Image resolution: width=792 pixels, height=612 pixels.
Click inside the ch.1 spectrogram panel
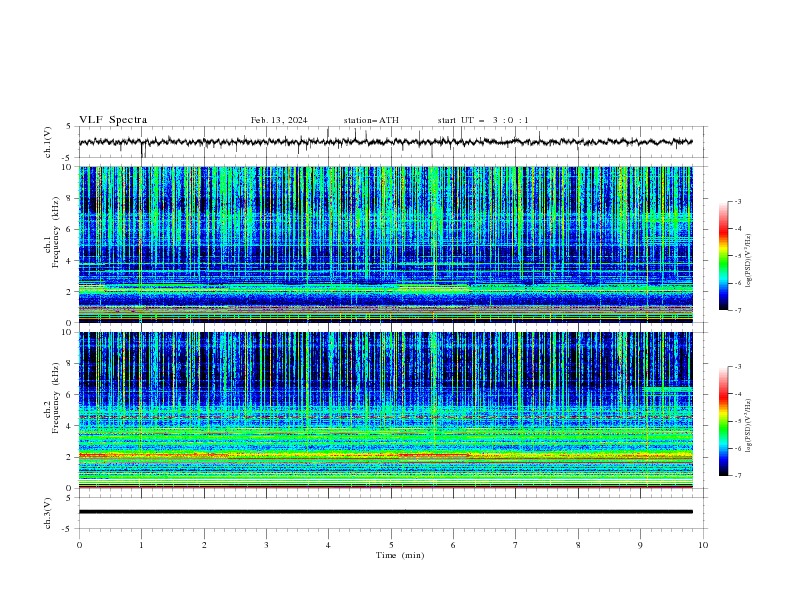tap(385, 244)
